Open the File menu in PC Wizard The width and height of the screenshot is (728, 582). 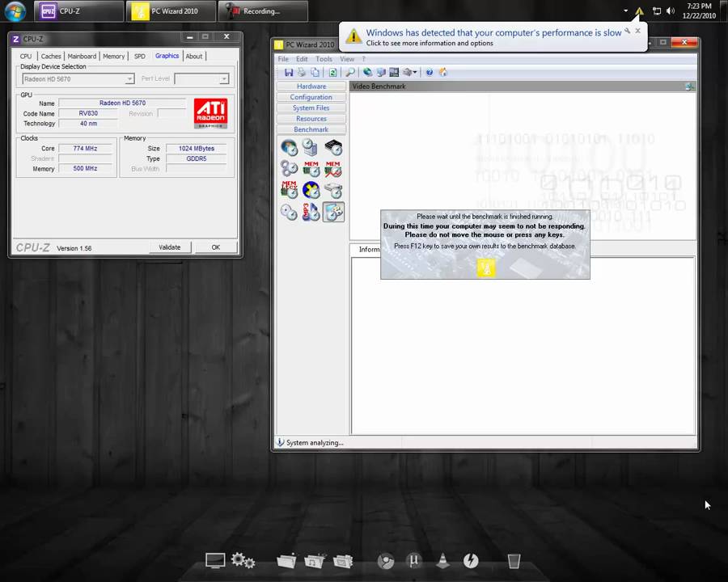coord(283,59)
